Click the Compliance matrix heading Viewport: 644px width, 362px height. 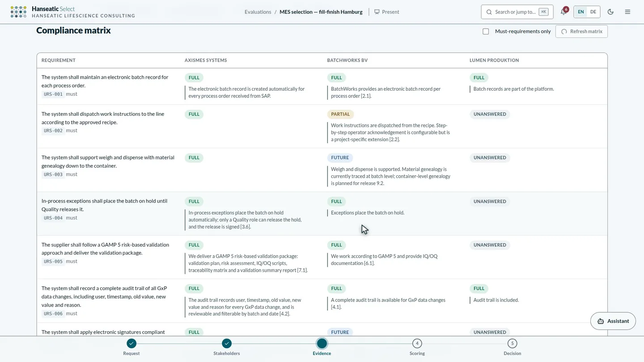[73, 30]
